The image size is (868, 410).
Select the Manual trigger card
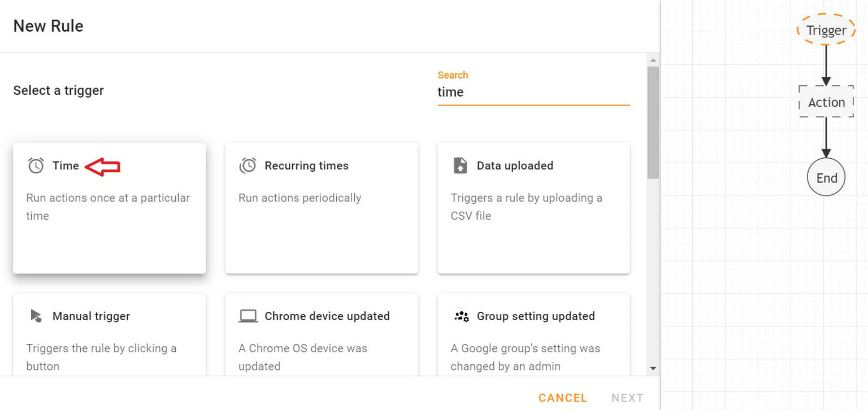109,339
